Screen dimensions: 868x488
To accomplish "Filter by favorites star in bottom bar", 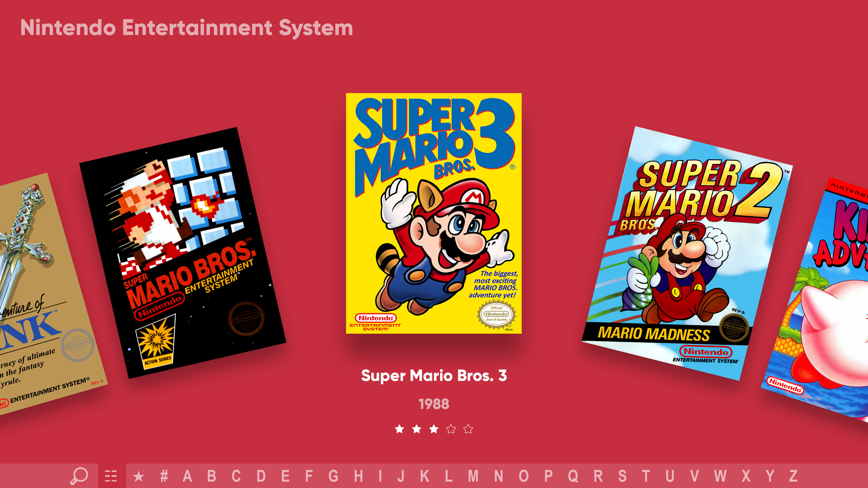I will coord(139,476).
